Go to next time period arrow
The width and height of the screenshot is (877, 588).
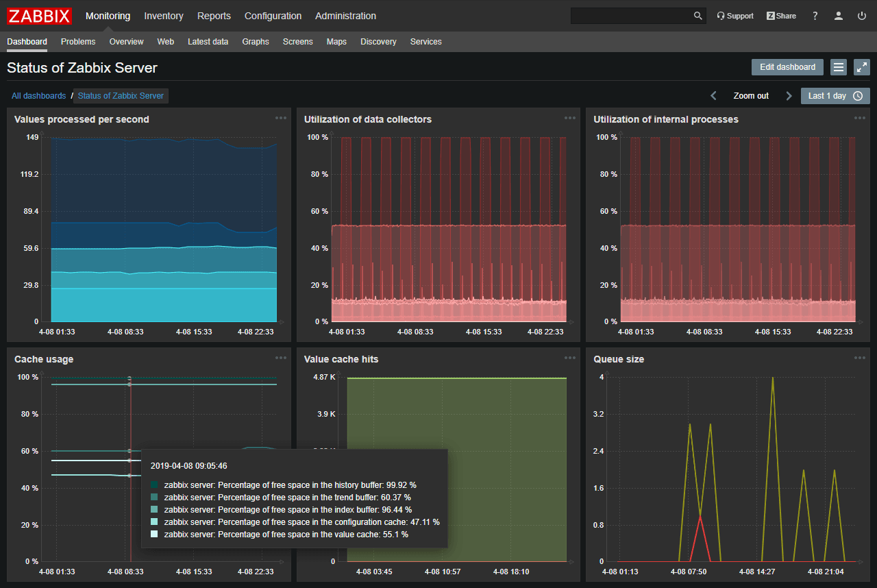[x=789, y=96]
